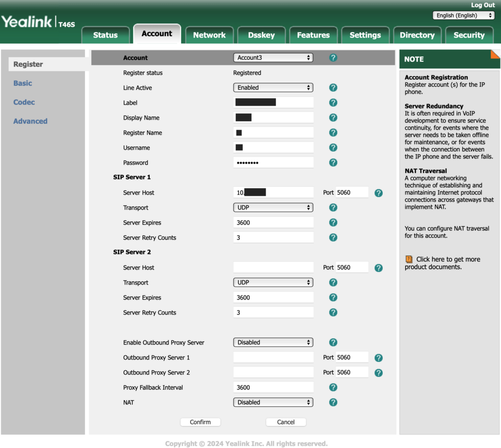
Task: Switch to the Status tab
Action: click(x=106, y=35)
